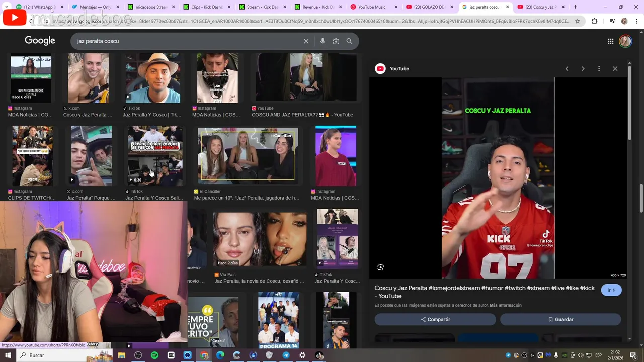Click Compartir share button
Screen dimensions: 644x362
pos(435,320)
